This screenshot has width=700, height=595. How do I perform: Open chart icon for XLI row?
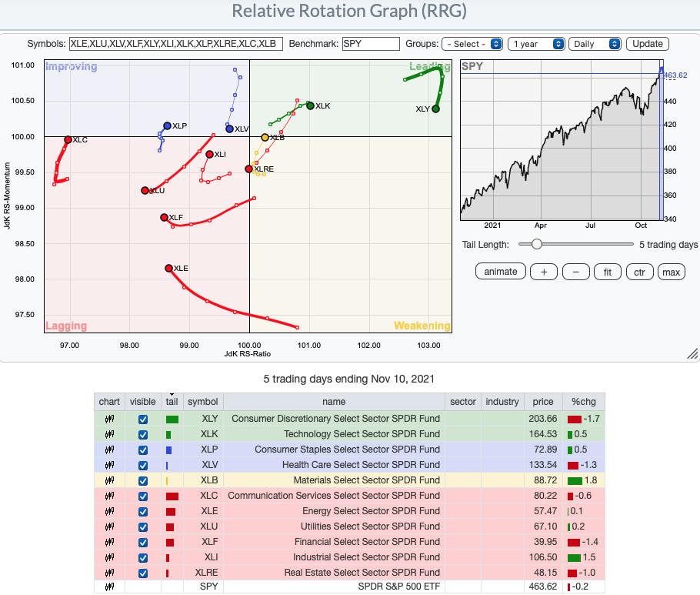point(109,557)
